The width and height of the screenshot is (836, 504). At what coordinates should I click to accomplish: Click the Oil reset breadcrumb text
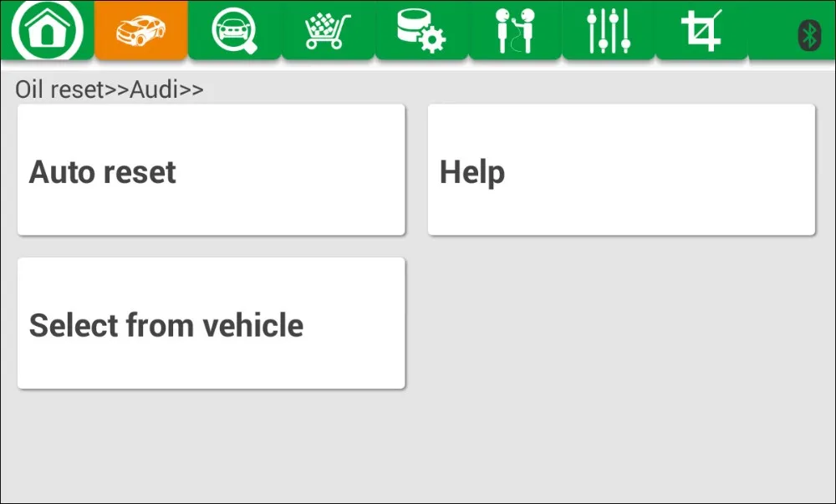[59, 89]
